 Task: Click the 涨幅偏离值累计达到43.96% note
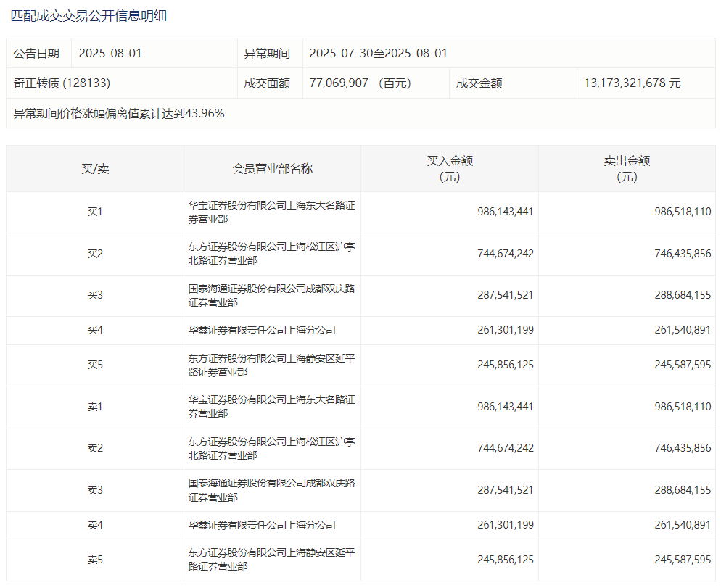point(119,113)
